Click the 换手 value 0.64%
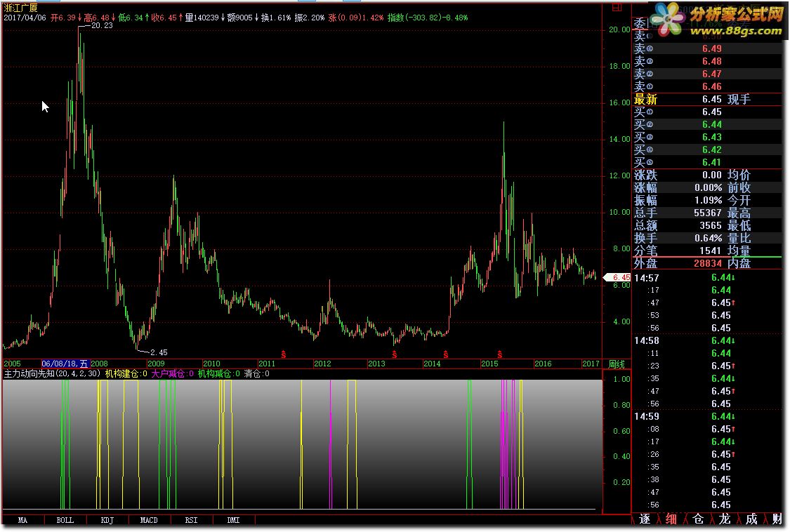 coord(708,238)
